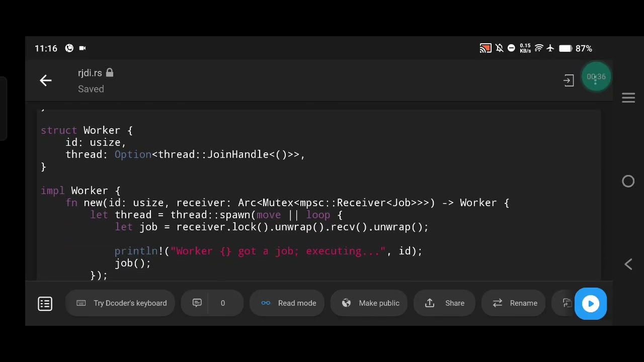Tap the do-not-disturb icon
The height and width of the screenshot is (362, 644).
[x=511, y=48]
